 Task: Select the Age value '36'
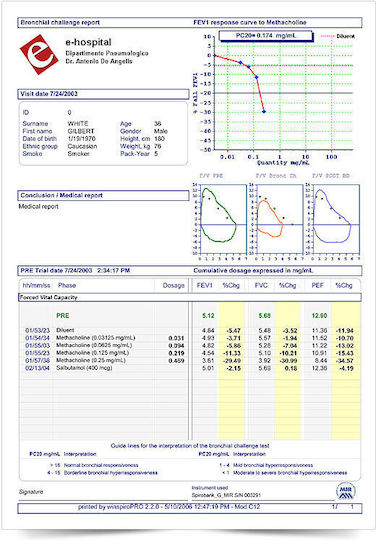coord(158,124)
